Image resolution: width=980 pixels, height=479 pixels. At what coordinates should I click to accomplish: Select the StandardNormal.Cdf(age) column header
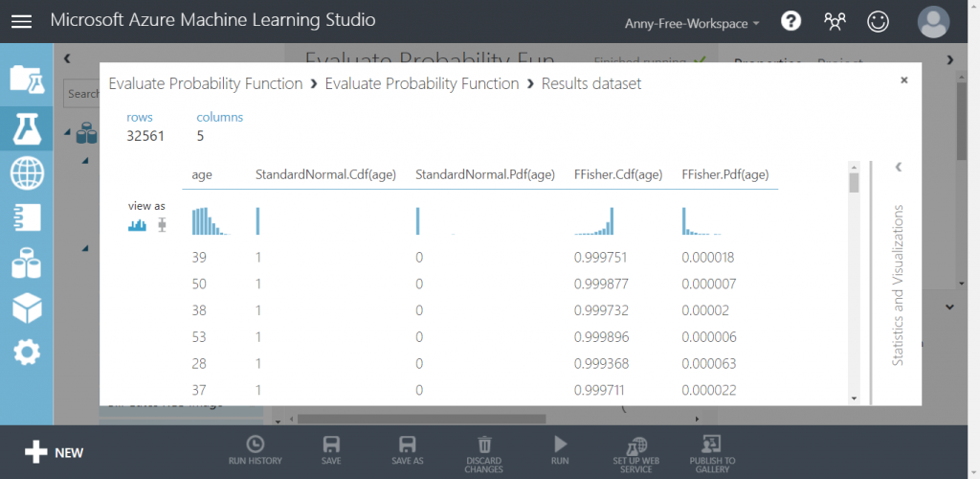pos(325,175)
